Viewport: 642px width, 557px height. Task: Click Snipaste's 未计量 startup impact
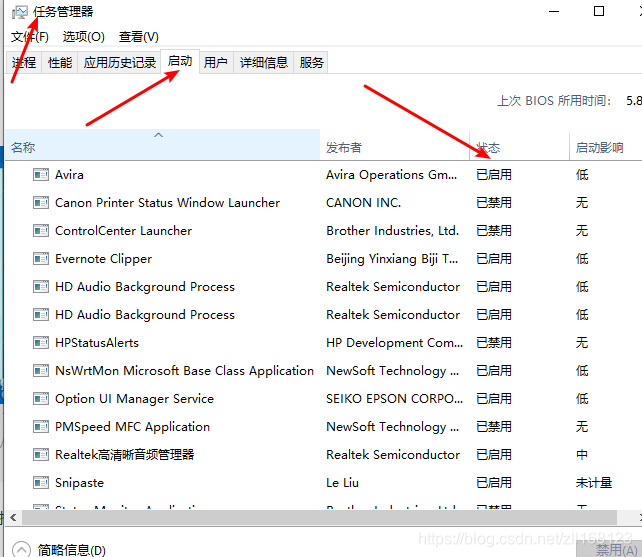click(x=594, y=483)
